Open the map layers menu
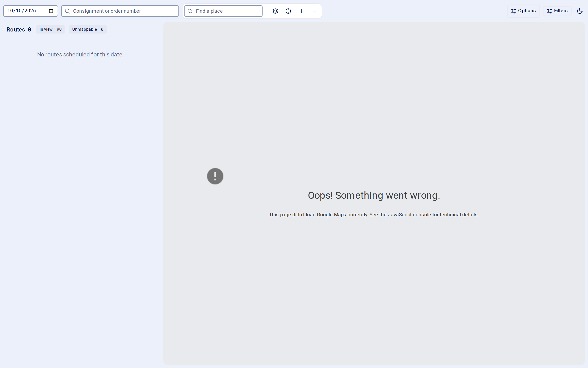Screen dimensions: 588x368 [x=275, y=11]
